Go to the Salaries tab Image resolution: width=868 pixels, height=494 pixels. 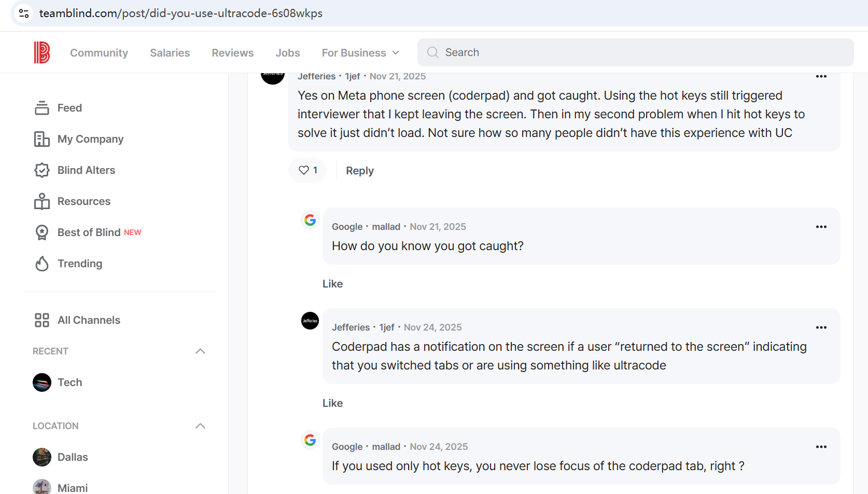tap(170, 53)
